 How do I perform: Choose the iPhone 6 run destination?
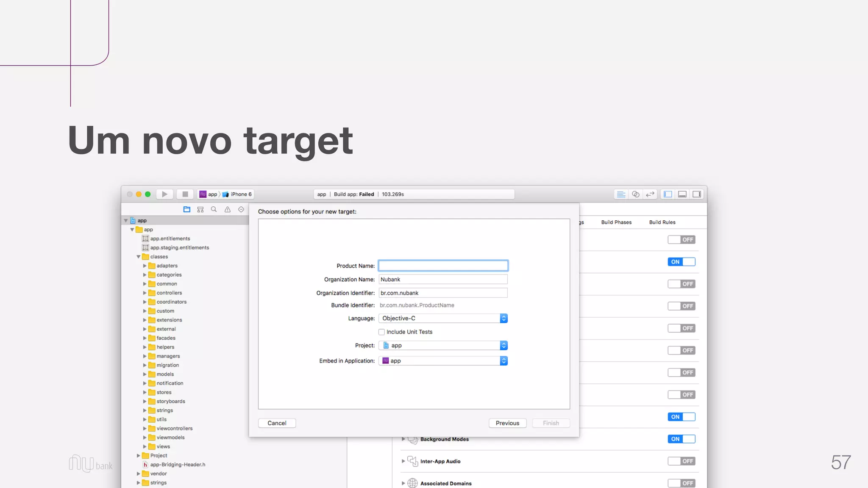[237, 194]
